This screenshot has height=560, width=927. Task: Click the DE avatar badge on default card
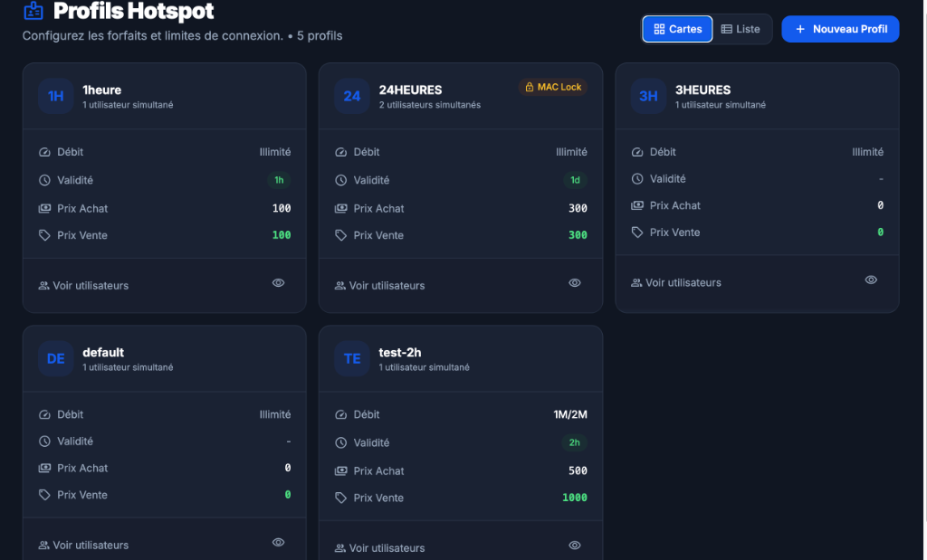pos(56,358)
